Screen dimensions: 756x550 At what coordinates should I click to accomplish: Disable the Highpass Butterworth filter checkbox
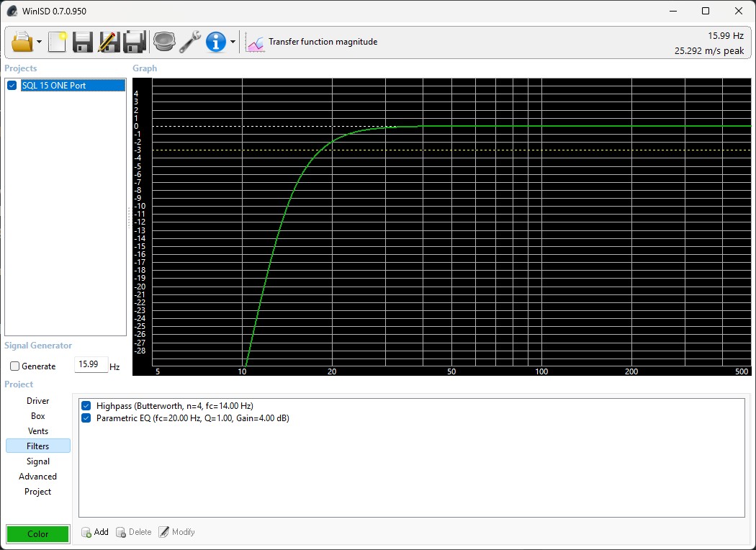(x=86, y=406)
